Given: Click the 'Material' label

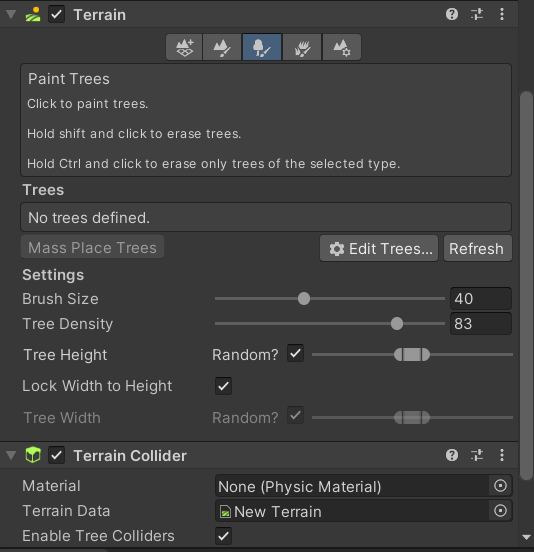Looking at the screenshot, I should 51,486.
